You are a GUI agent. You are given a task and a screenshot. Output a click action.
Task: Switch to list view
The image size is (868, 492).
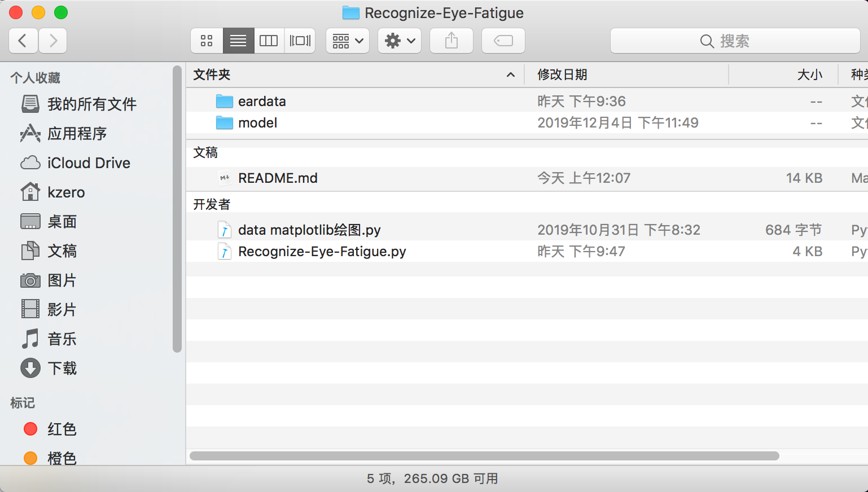coord(238,41)
